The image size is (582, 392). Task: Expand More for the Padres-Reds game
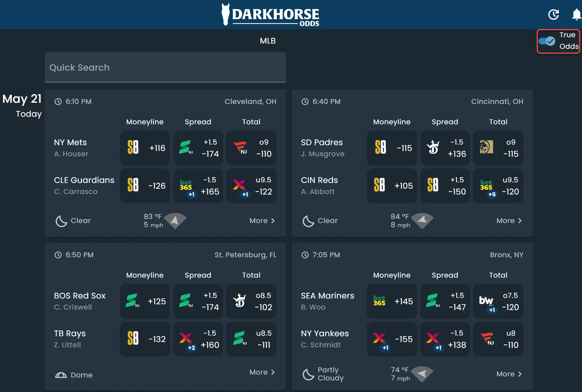coord(508,221)
